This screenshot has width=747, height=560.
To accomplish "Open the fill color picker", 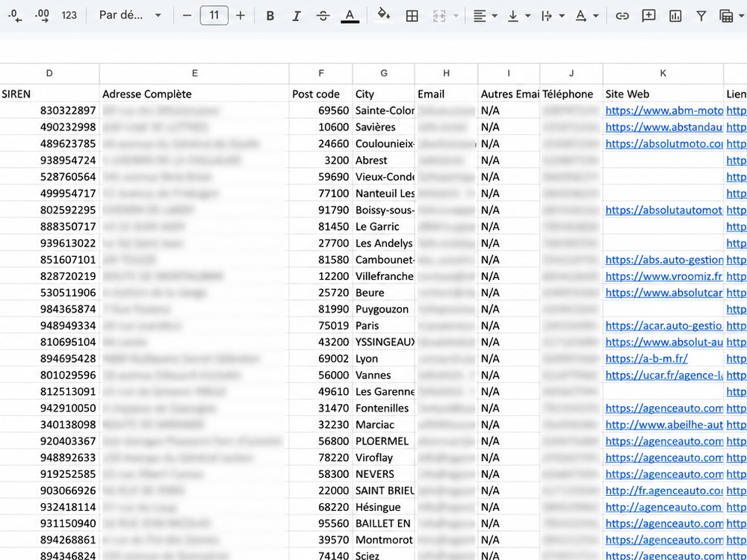I will click(x=383, y=15).
